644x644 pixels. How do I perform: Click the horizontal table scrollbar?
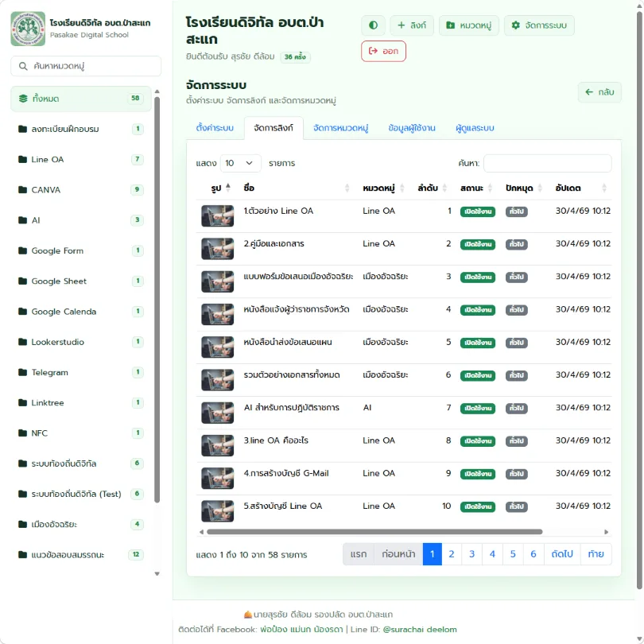tap(374, 532)
